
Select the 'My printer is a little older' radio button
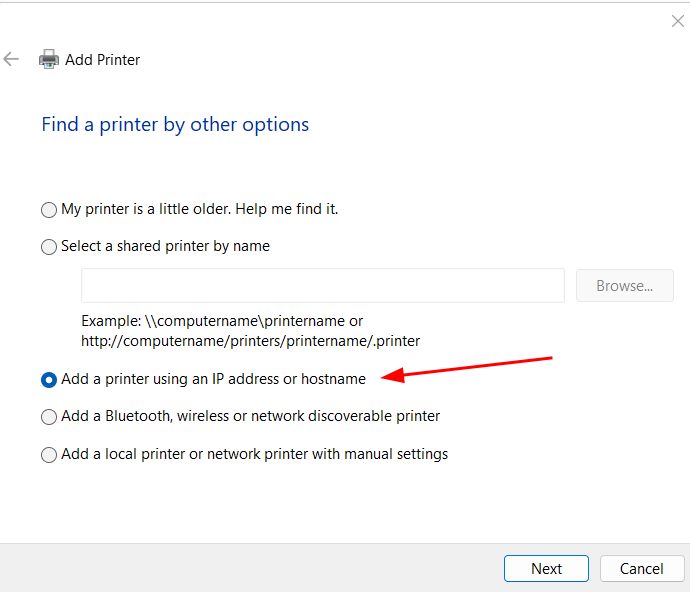pos(49,210)
